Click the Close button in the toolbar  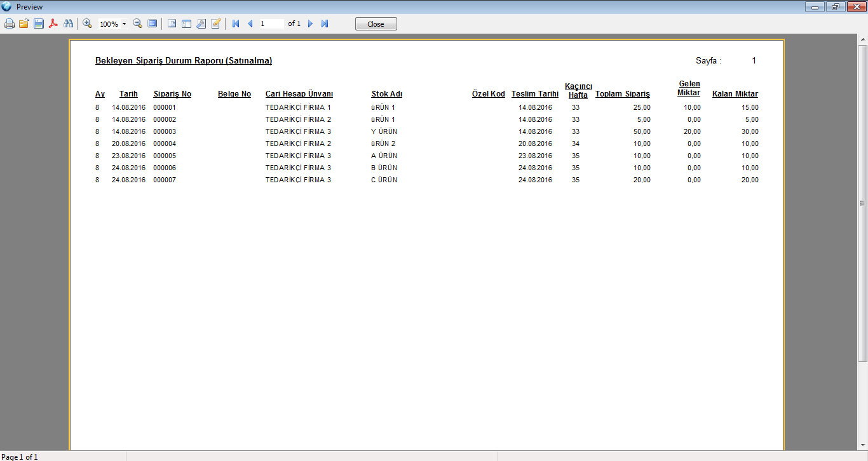pyautogui.click(x=376, y=24)
